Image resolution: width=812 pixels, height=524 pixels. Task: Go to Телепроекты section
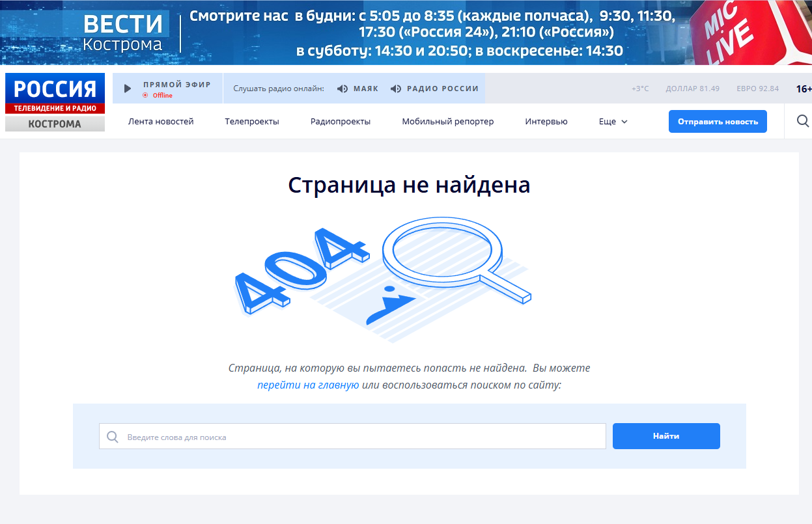coord(252,122)
